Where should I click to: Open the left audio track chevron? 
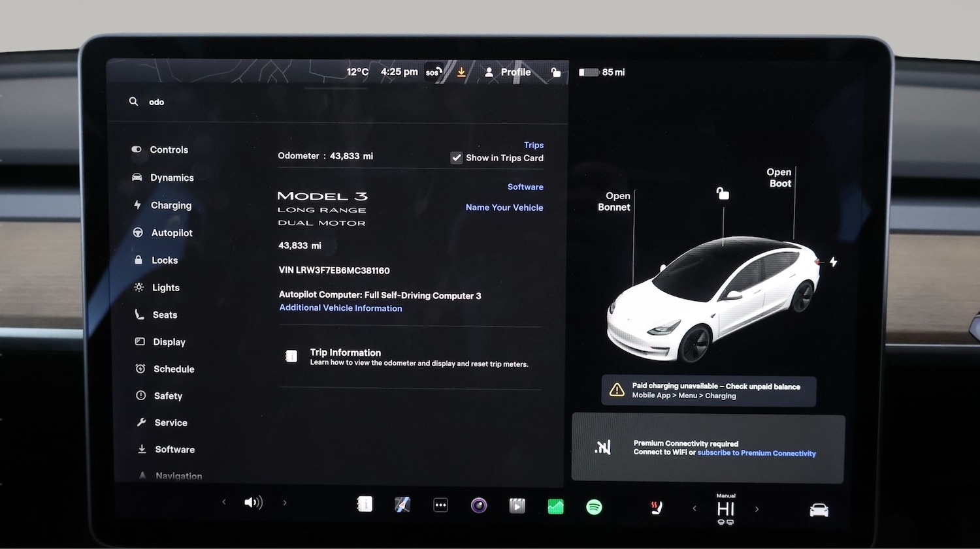[224, 502]
